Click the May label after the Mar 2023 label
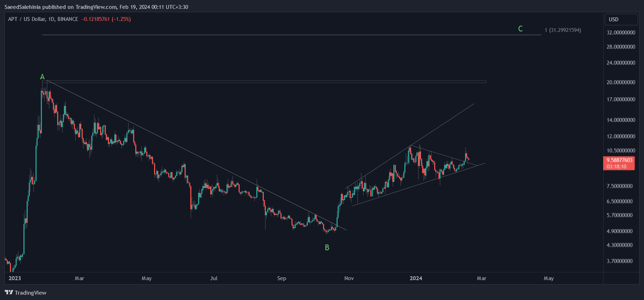The width and height of the screenshot is (644, 300). point(147,278)
